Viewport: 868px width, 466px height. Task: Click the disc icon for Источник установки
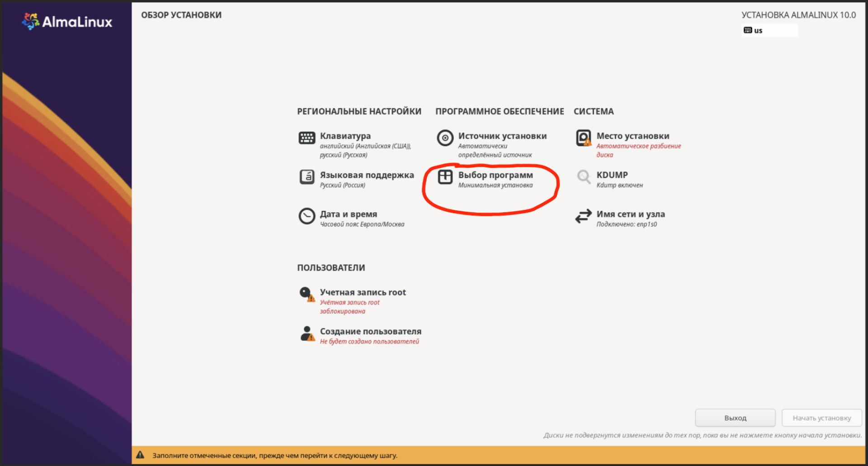coord(445,138)
